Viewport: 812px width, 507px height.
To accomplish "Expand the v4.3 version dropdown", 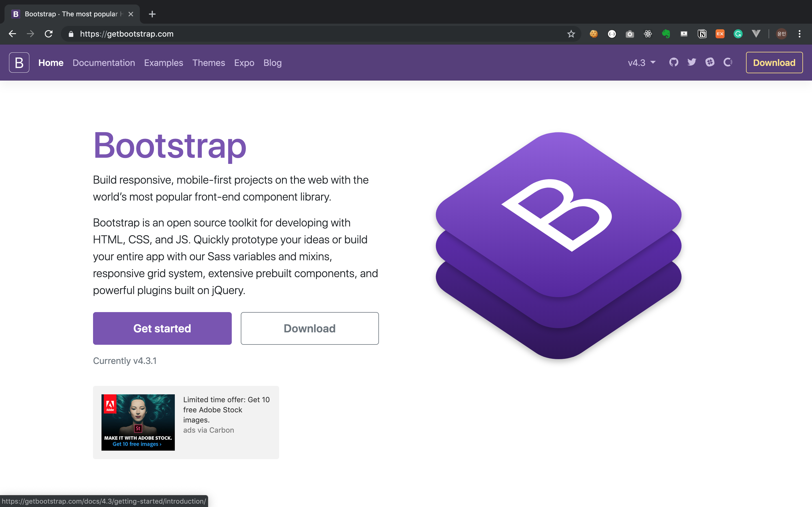I will tap(641, 63).
